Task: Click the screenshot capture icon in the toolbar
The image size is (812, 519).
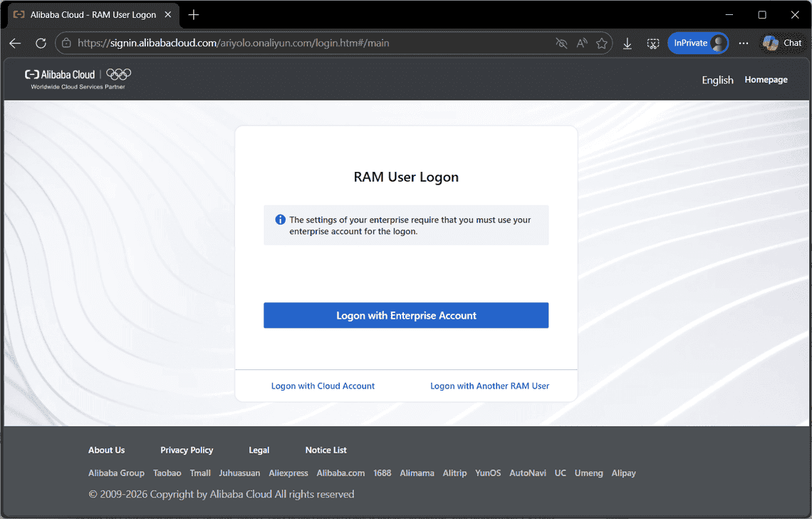Action: [653, 43]
